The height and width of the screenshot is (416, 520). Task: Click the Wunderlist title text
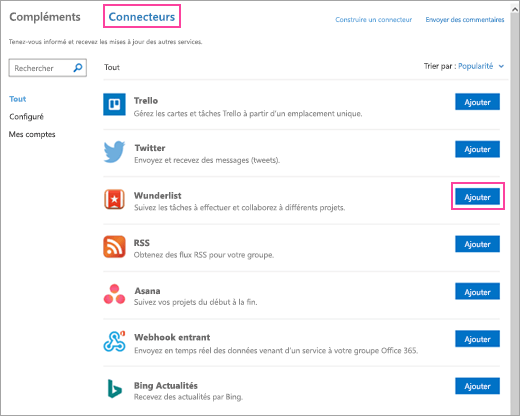[x=158, y=195]
